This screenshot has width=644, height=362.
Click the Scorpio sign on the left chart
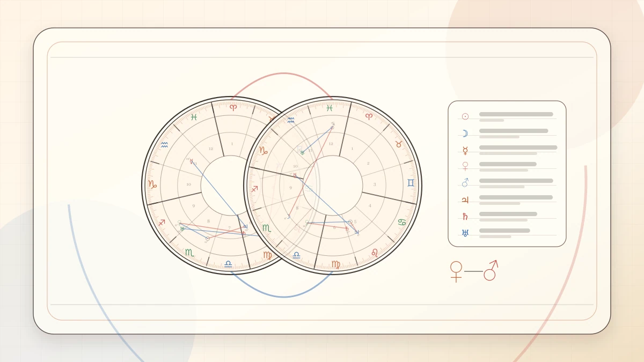tap(189, 252)
